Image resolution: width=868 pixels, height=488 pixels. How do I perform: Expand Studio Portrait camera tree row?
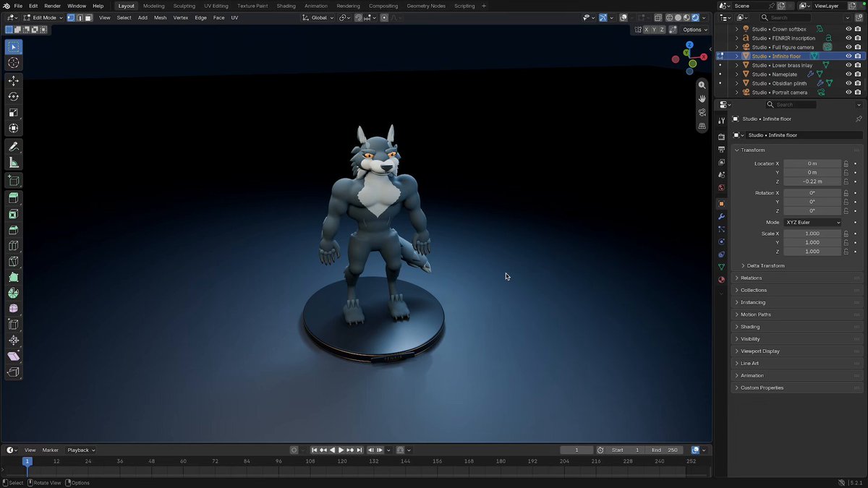pyautogui.click(x=737, y=93)
